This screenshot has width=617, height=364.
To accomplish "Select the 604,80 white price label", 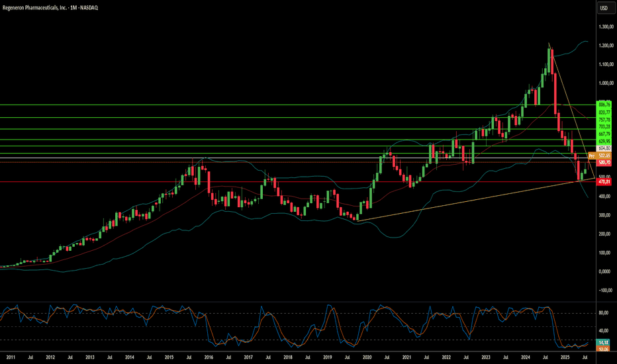I will [604, 148].
